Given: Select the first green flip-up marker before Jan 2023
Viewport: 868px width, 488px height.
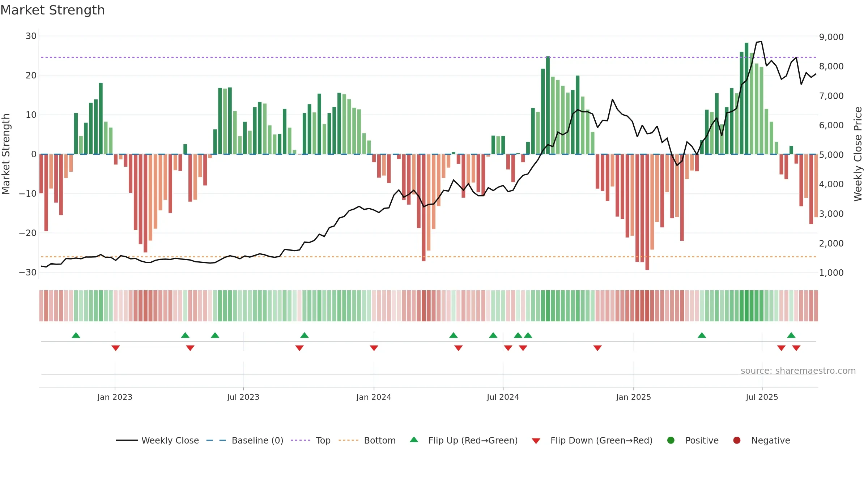Looking at the screenshot, I should [x=76, y=335].
